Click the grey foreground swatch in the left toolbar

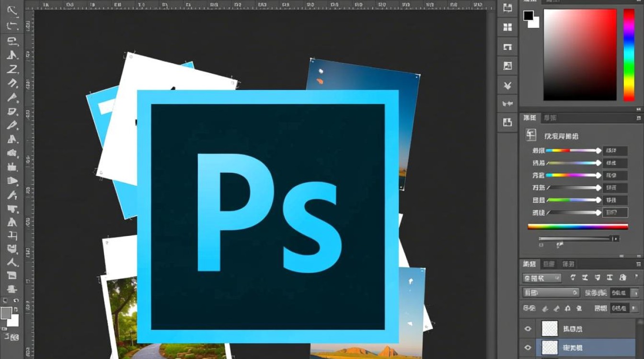pyautogui.click(x=6, y=314)
